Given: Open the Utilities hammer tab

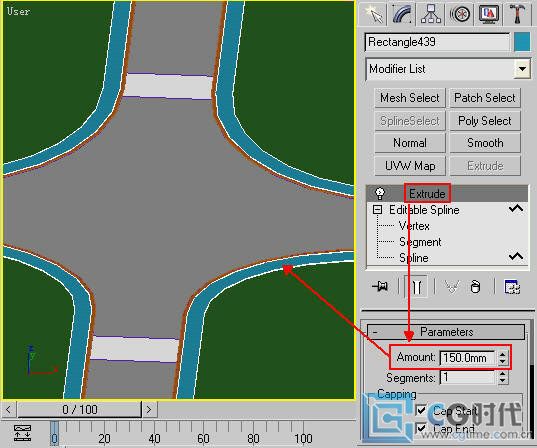Looking at the screenshot, I should pyautogui.click(x=517, y=14).
